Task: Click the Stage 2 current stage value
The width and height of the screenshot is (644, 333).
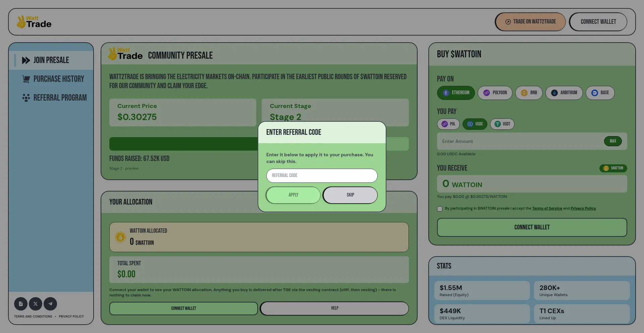Action: [x=285, y=117]
